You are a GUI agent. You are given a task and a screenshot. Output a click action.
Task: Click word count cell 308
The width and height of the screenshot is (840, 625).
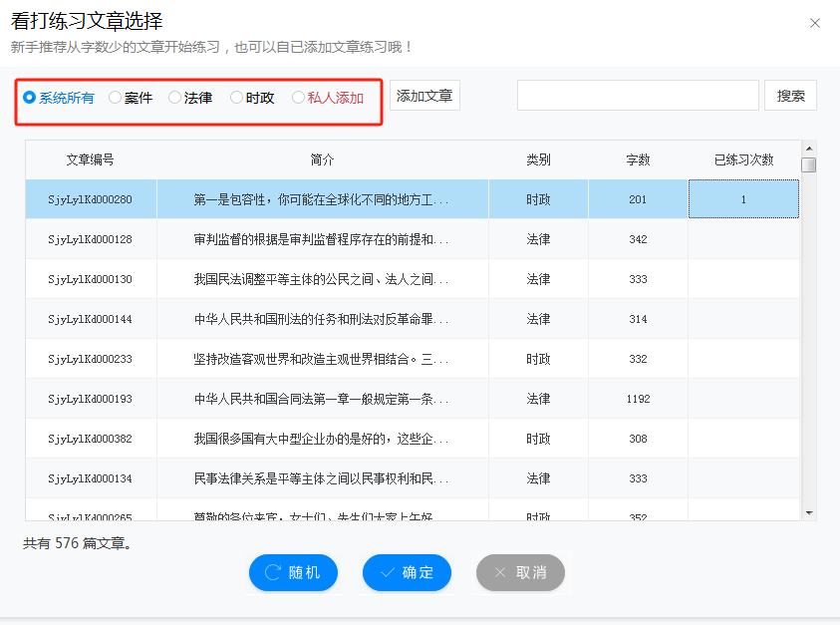click(x=638, y=439)
